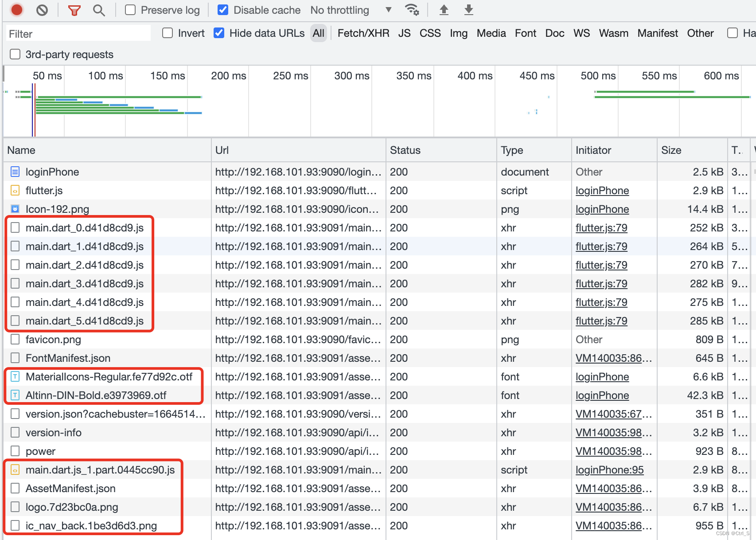Filter by Wasm requests
Viewport: 756px width, 540px height.
coord(613,33)
